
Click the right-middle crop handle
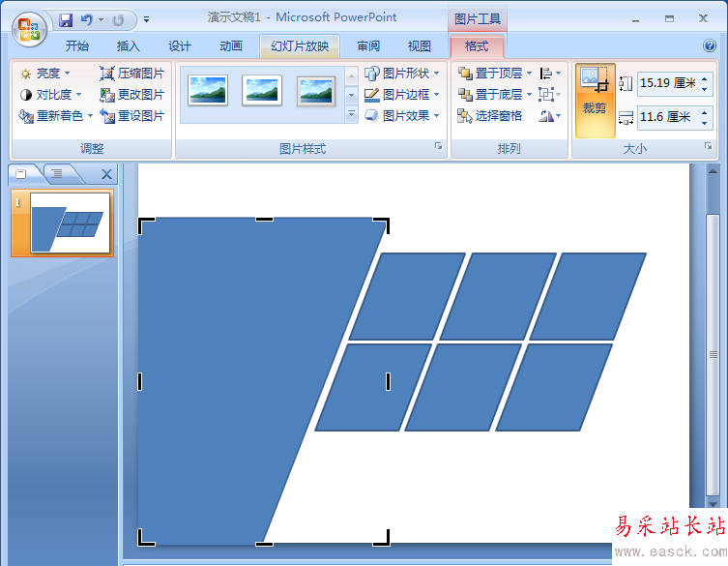pyautogui.click(x=388, y=381)
